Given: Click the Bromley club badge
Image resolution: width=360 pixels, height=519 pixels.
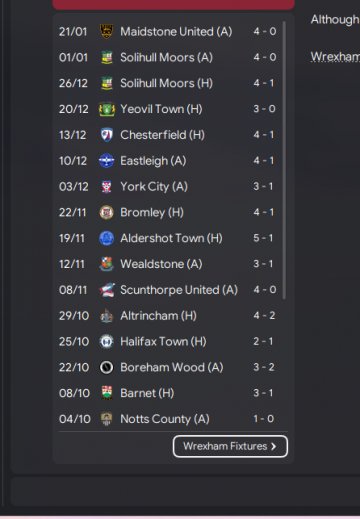Looking at the screenshot, I should point(107,212).
